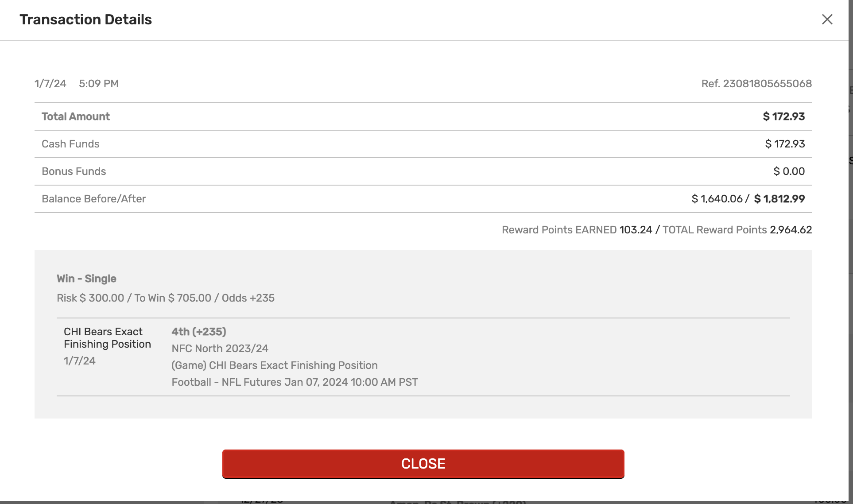Click the Bonus Funds row label
This screenshot has width=853, height=504.
(x=74, y=171)
